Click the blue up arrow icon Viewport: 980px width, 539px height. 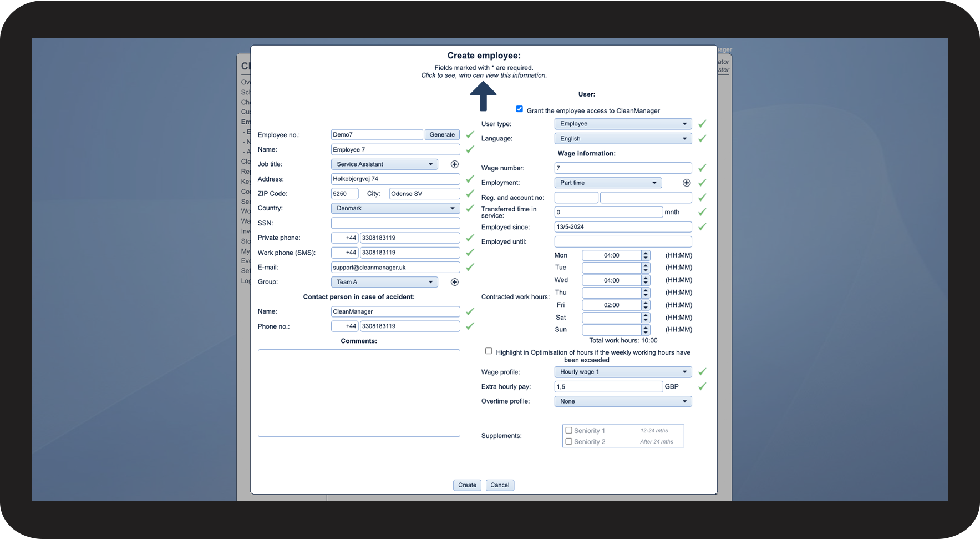click(x=483, y=96)
